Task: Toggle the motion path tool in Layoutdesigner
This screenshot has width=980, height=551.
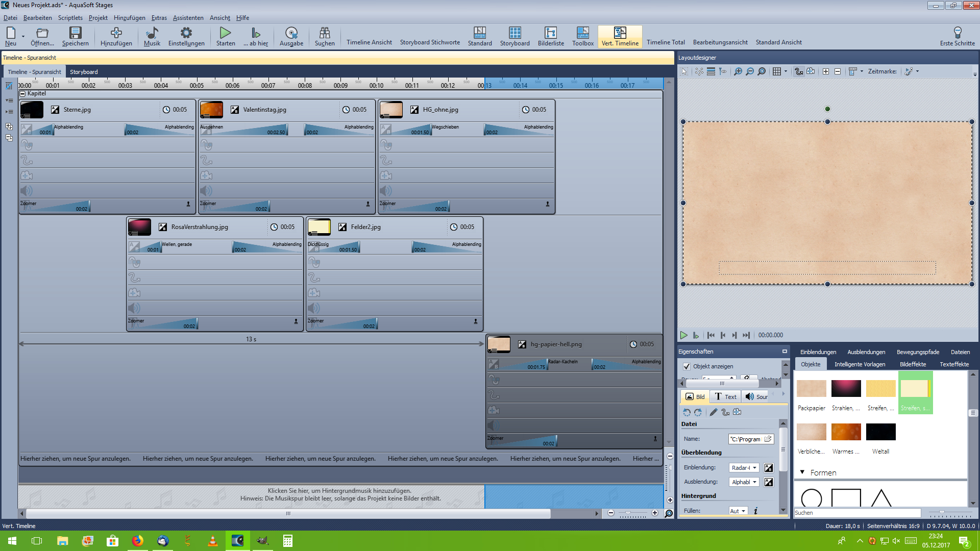Action: tap(799, 71)
